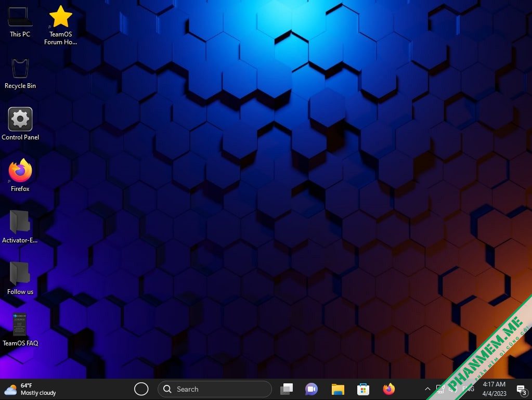532x400 pixels.
Task: Select the Follow us folder
Action: (20, 278)
